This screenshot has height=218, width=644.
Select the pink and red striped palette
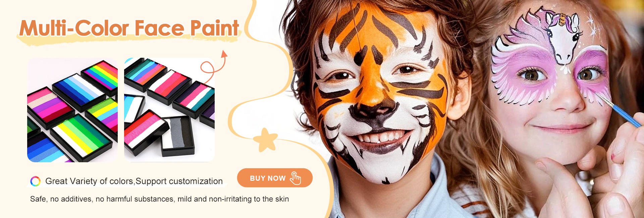[x=146, y=133]
